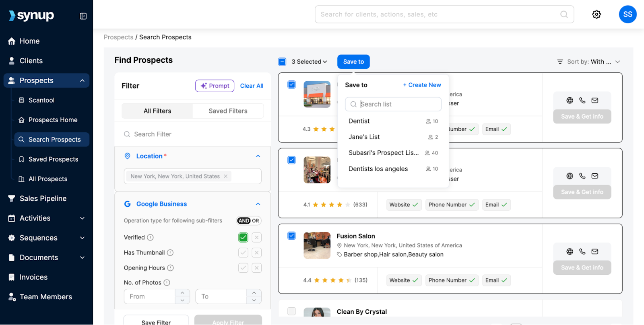Click the phone icon on the 4.1-rated prospect card
This screenshot has height=325, width=644.
(582, 176)
